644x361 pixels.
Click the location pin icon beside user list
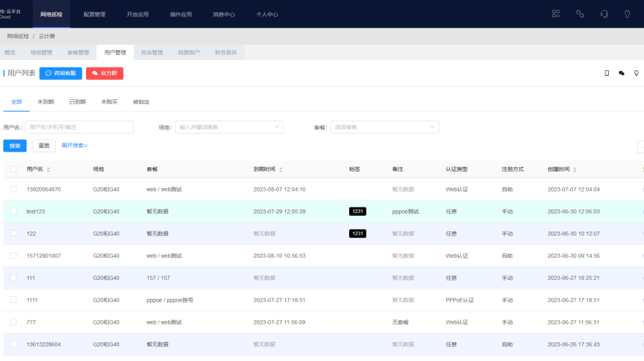636,73
